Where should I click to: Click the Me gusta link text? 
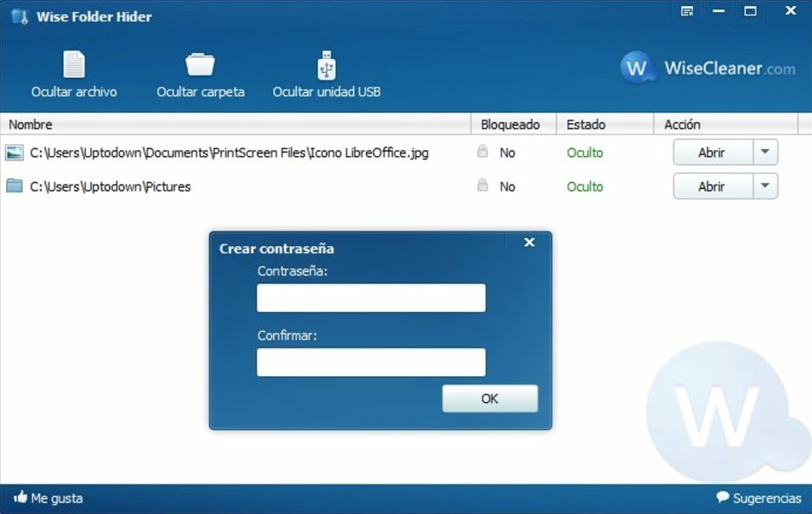tap(57, 498)
